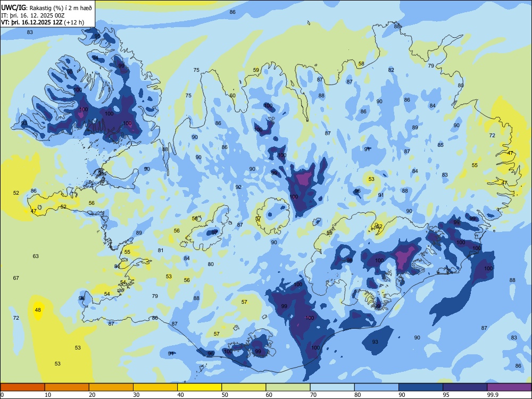The width and height of the screenshot is (532, 399).
Task: Select the orange 10–20 legend color
Action: click(67, 387)
